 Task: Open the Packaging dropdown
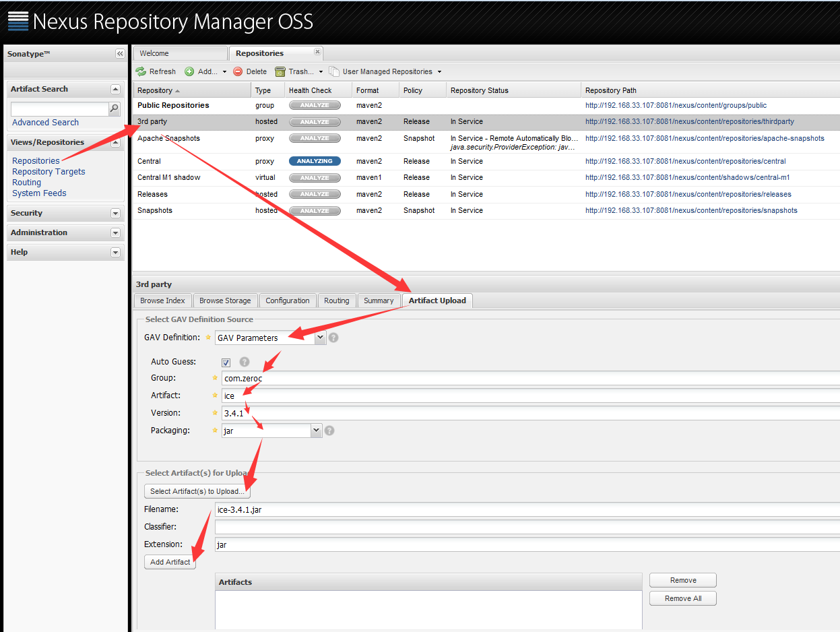[x=316, y=430]
